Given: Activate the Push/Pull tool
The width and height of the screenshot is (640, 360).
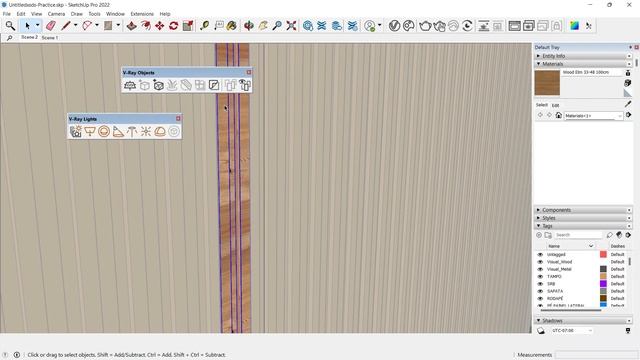Looking at the screenshot, I should coord(131,26).
